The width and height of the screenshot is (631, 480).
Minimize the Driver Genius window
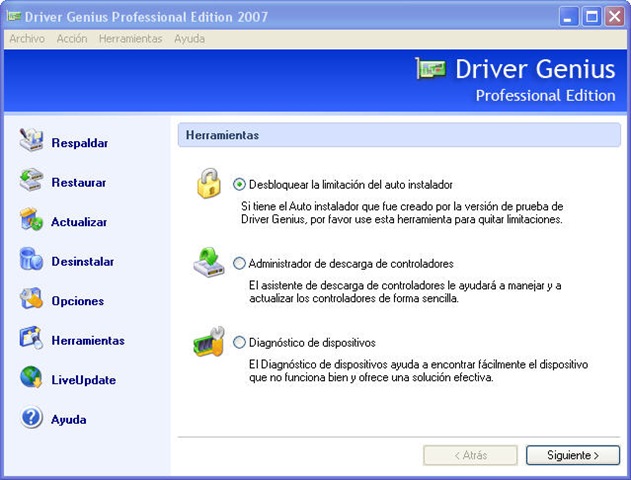[x=568, y=17]
